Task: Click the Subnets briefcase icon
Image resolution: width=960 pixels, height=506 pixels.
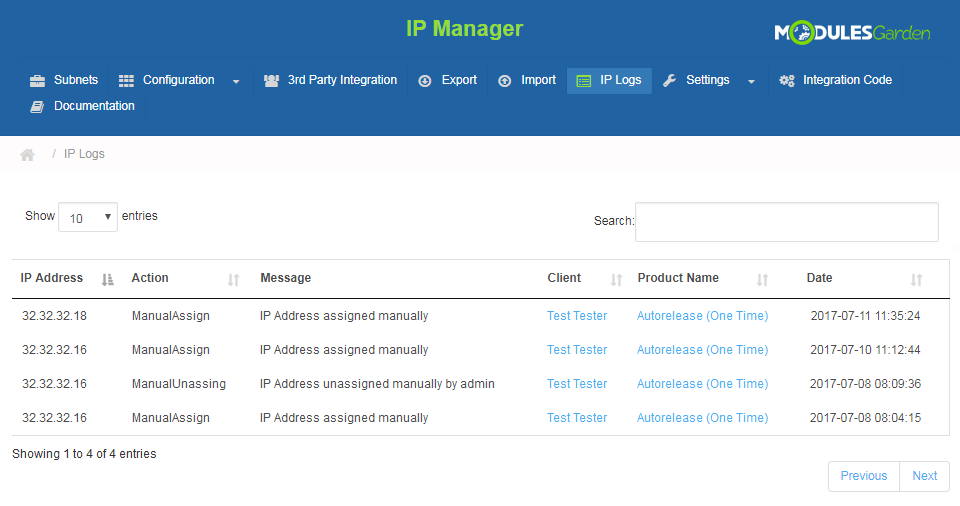Action: 37,81
